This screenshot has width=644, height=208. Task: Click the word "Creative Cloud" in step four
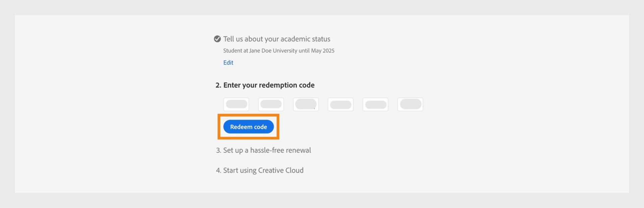(x=281, y=170)
